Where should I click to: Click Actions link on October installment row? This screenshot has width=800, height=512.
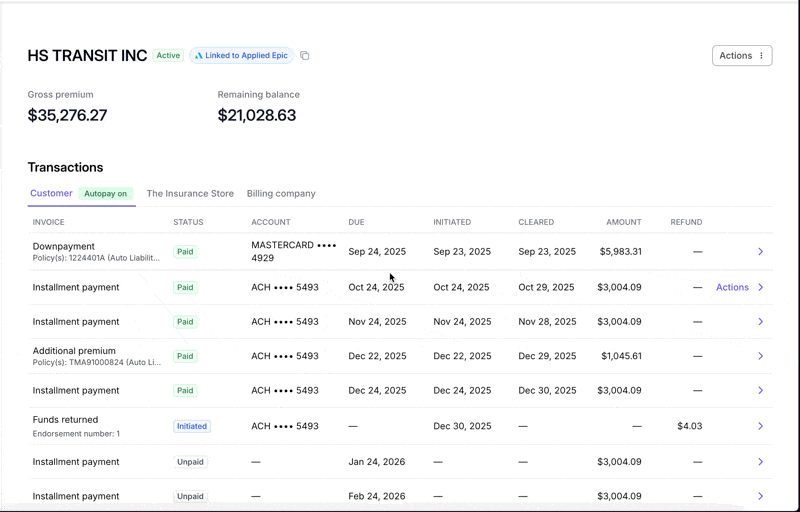(x=732, y=287)
